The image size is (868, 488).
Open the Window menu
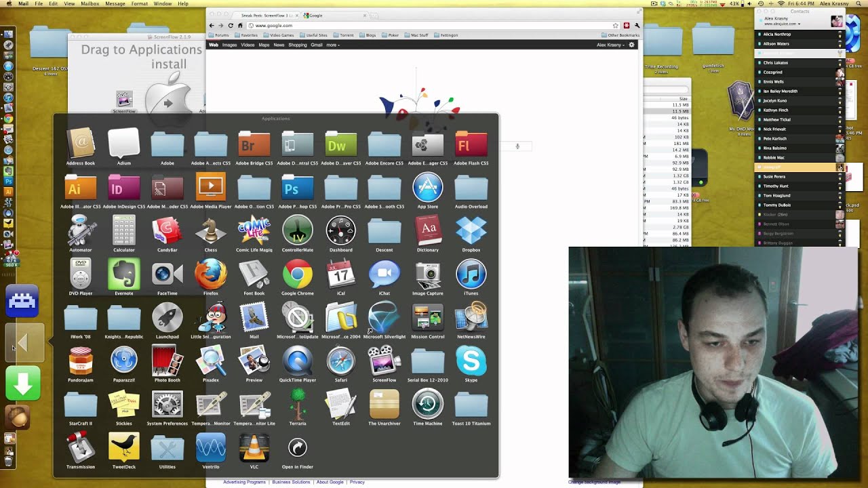tap(163, 3)
